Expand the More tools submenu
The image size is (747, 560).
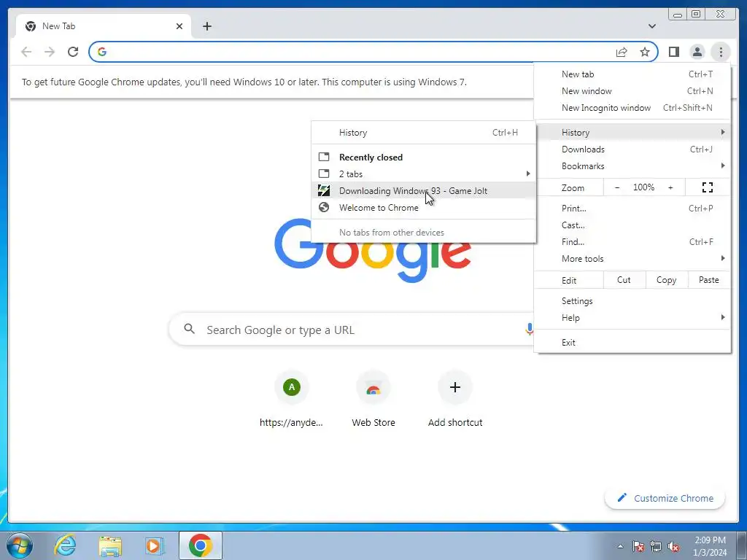pyautogui.click(x=632, y=259)
